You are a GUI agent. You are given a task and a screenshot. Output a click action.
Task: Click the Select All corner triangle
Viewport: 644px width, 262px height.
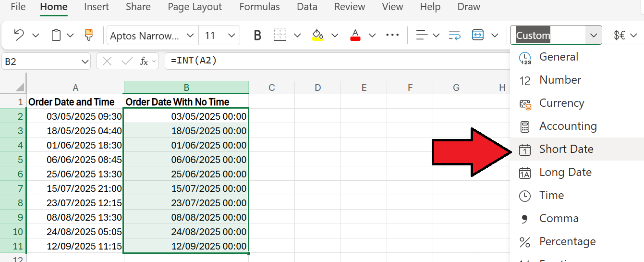tap(19, 87)
